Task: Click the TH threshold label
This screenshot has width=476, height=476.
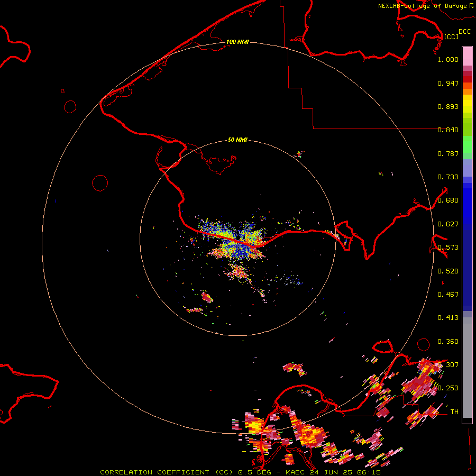Action: point(454,412)
